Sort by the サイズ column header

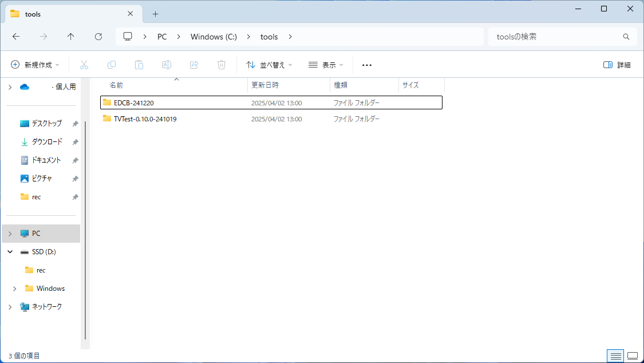[x=422, y=85]
